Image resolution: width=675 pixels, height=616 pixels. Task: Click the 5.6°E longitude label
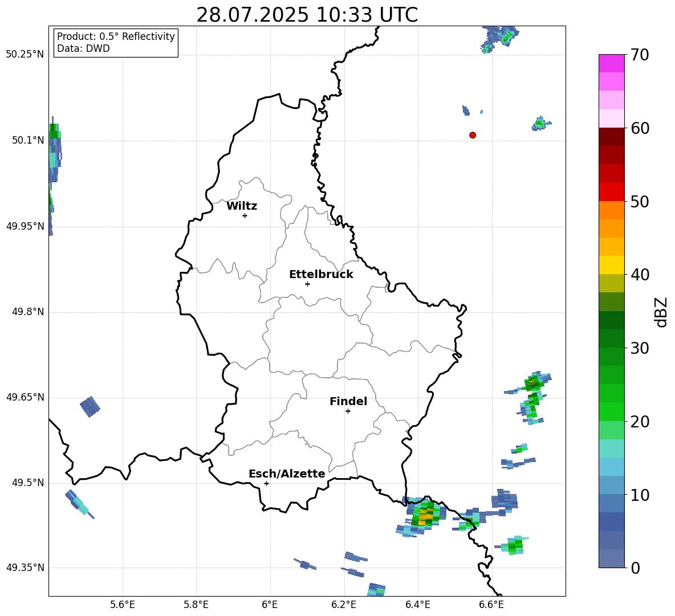[123, 605]
